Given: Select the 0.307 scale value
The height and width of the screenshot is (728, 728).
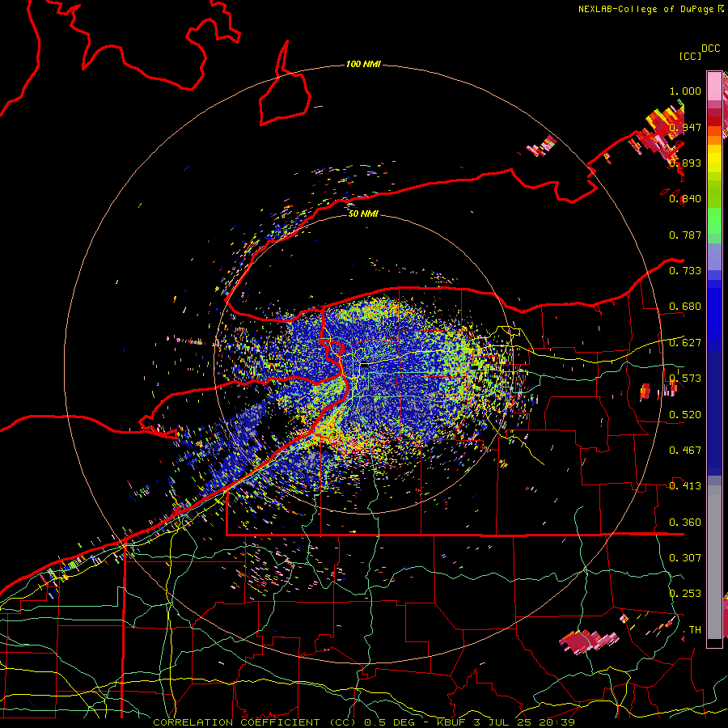Looking at the screenshot, I should tap(685, 558).
